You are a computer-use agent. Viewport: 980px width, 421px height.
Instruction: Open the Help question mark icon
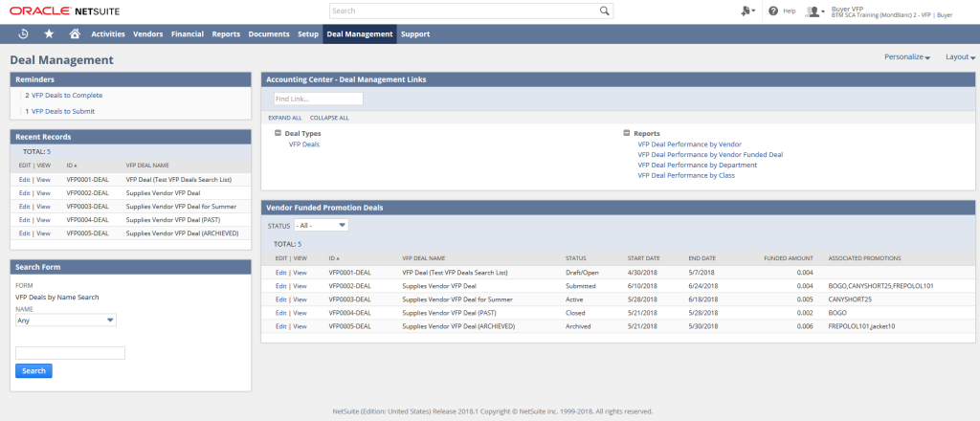click(x=773, y=11)
